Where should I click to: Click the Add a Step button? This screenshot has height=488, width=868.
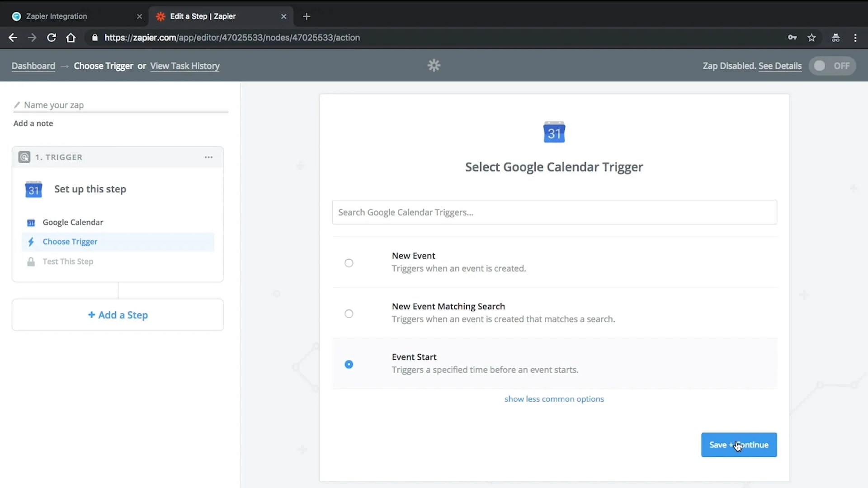[118, 315]
